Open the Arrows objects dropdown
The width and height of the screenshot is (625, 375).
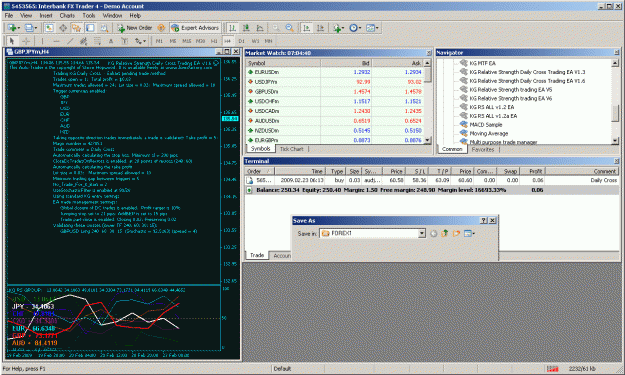pyautogui.click(x=140, y=41)
